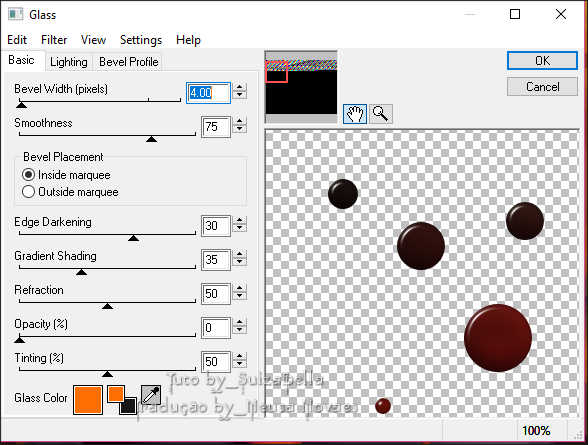Increase Bevel Width with the up arrow
The height and width of the screenshot is (445, 588).
point(239,88)
